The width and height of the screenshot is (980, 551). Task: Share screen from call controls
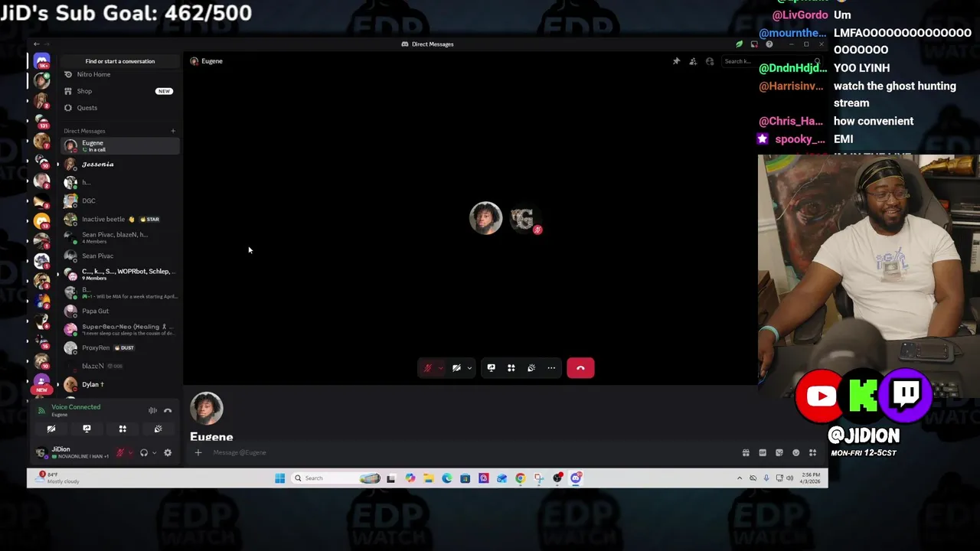coord(492,368)
